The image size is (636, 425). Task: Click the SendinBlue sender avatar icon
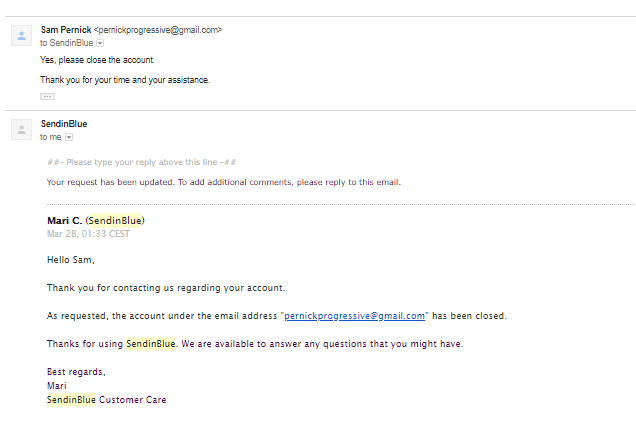(x=21, y=129)
